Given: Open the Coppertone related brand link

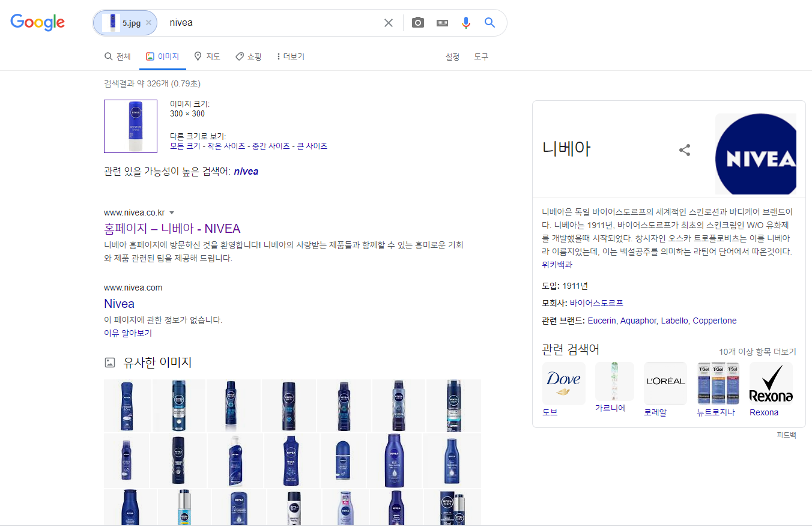Looking at the screenshot, I should (x=715, y=321).
